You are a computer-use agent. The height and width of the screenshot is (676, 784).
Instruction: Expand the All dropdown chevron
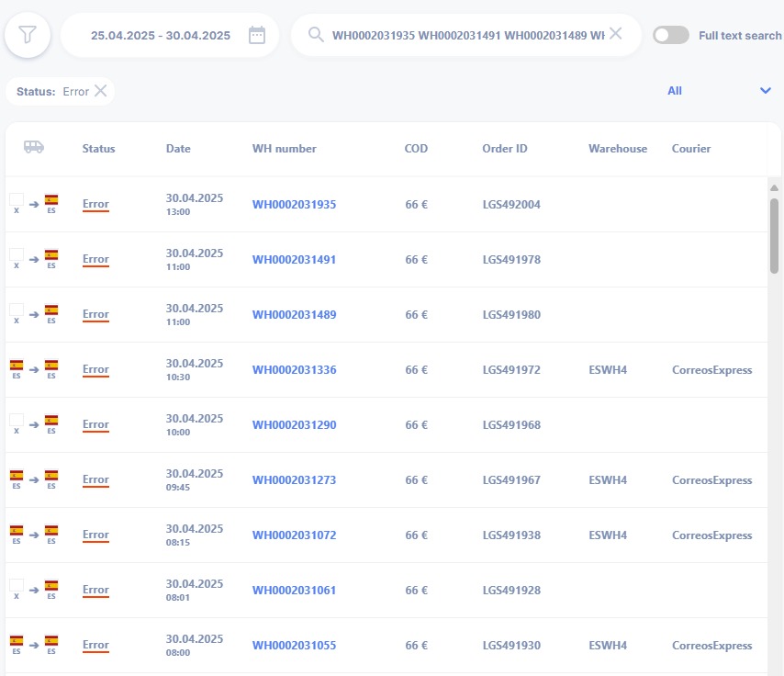point(765,90)
